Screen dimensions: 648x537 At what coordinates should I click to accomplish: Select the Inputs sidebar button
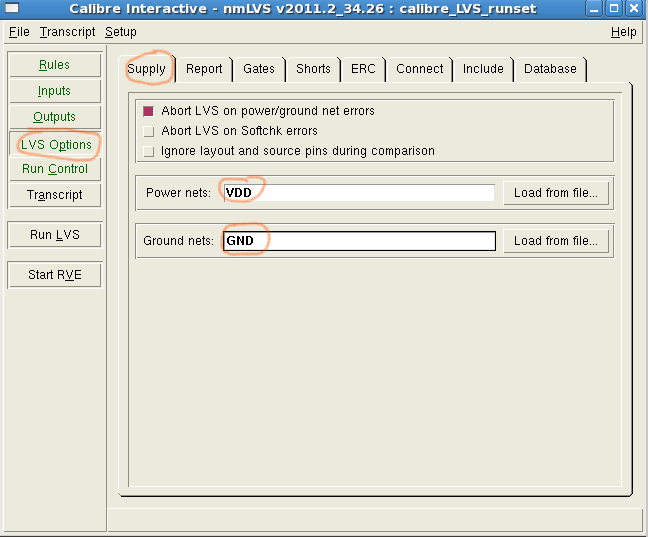coord(54,91)
